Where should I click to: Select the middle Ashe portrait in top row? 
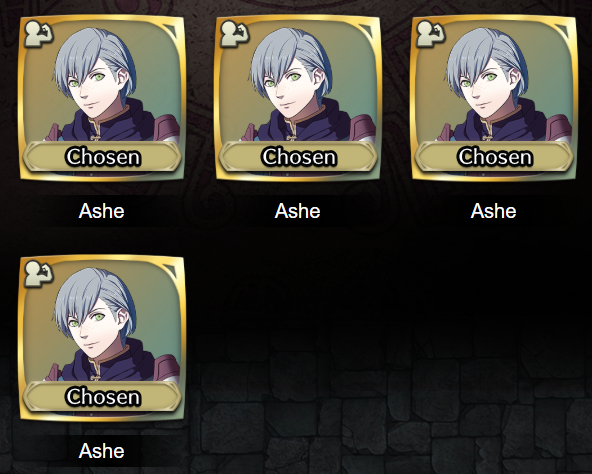point(298,98)
